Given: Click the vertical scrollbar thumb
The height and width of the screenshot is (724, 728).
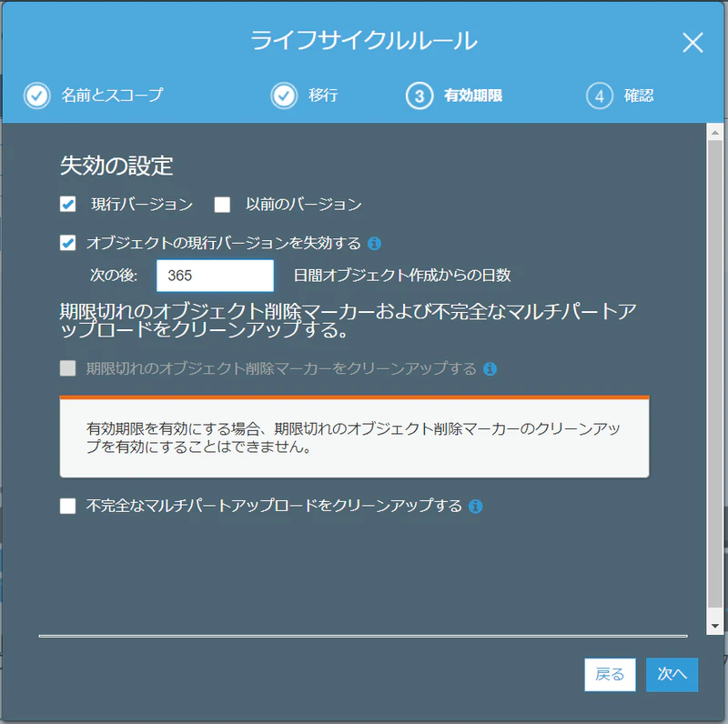Looking at the screenshot, I should click(715, 374).
